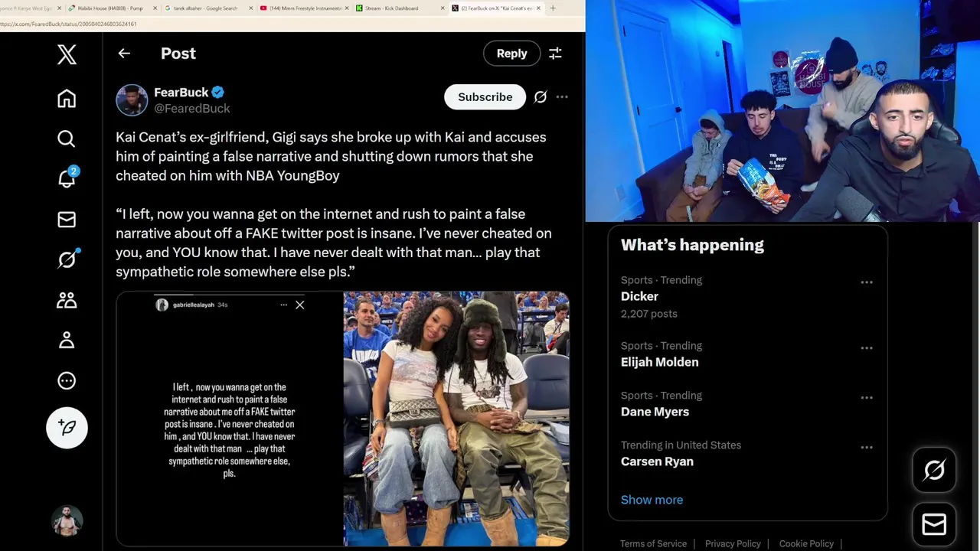Open Grok icon in left sidebar
This screenshot has height=551, width=980.
coord(67,259)
